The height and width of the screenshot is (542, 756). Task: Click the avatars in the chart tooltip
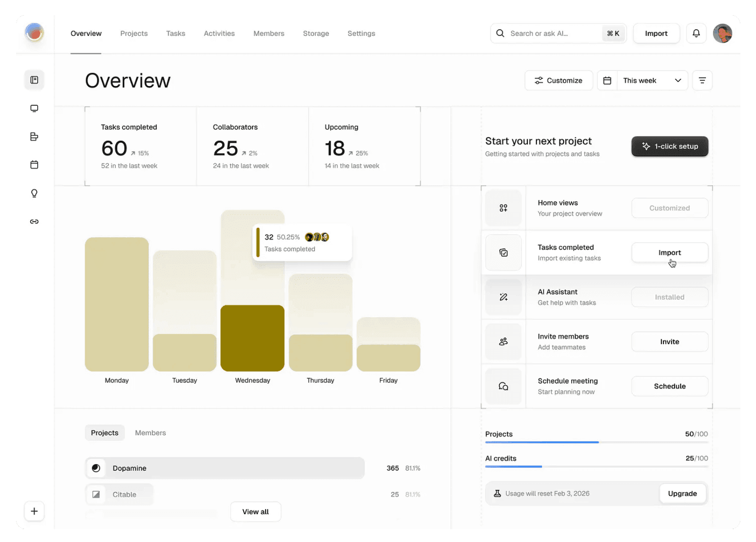pyautogui.click(x=317, y=237)
